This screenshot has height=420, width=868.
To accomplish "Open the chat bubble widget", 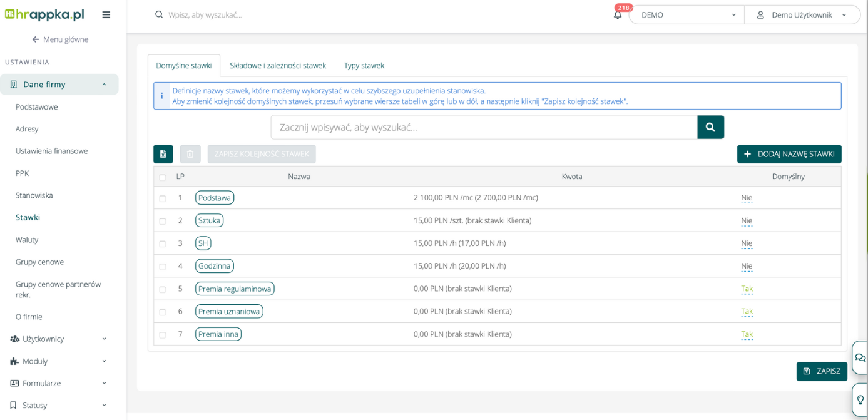I will click(x=860, y=357).
